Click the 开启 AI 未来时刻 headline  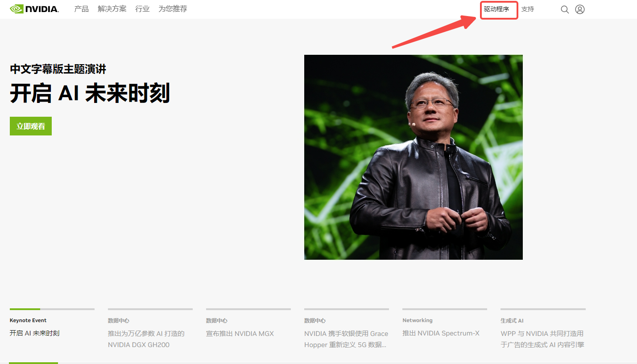(90, 94)
